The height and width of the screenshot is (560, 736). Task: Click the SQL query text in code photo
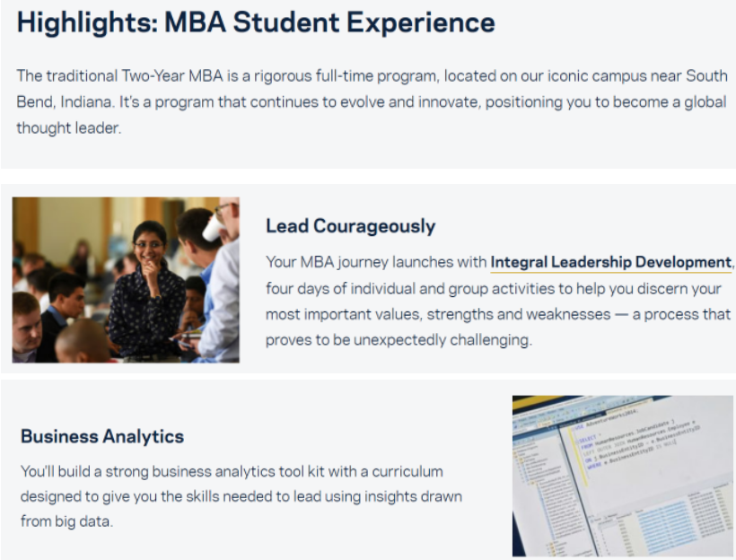[x=628, y=435]
